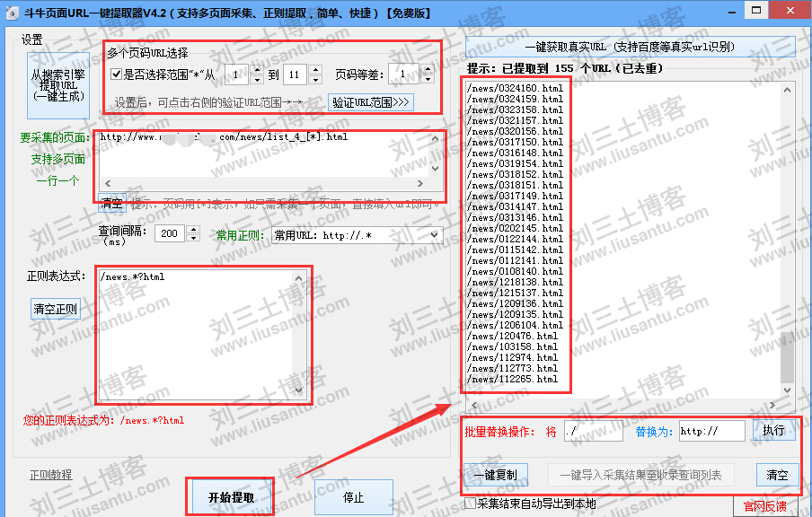This screenshot has width=812, height=517.
Task: Click the app icon in the title bar
Action: pyautogui.click(x=12, y=13)
